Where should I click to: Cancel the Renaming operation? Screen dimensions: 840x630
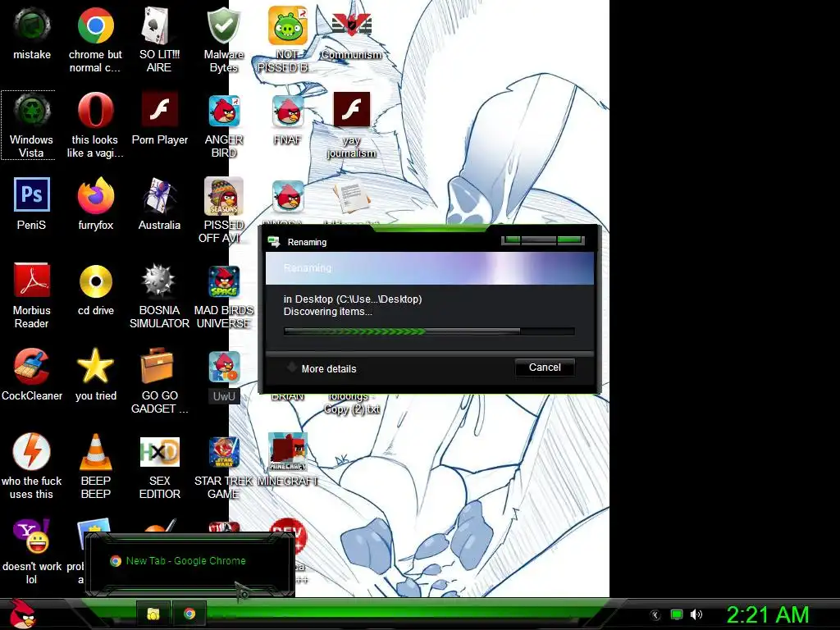point(545,367)
